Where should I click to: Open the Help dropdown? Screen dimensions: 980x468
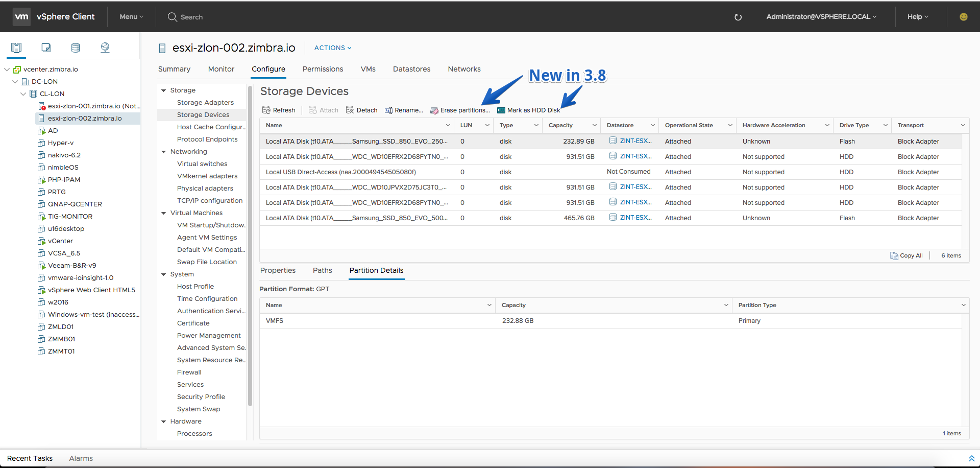coord(918,17)
